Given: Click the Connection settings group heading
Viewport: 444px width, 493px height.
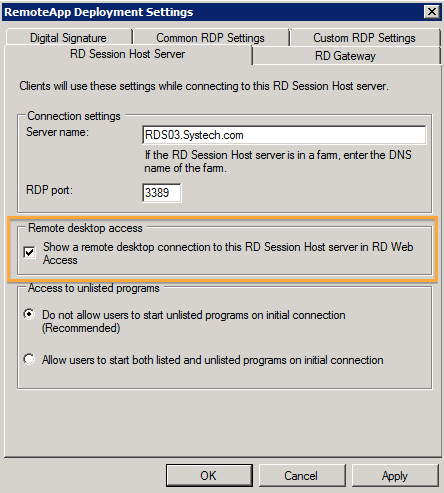Looking at the screenshot, I should (74, 116).
